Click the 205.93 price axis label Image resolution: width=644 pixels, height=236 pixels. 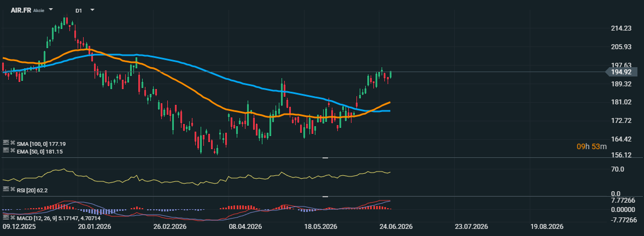click(x=621, y=47)
